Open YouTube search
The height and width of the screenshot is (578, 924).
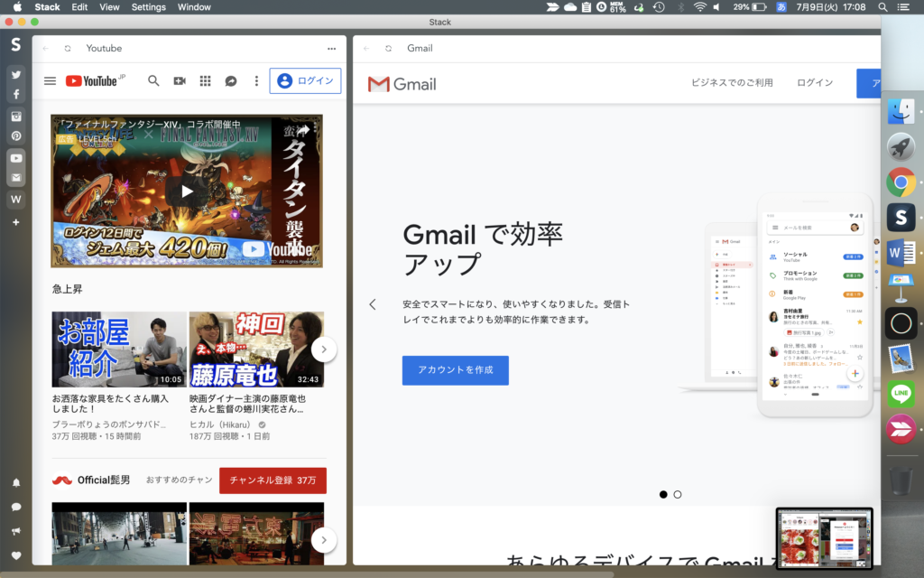153,80
